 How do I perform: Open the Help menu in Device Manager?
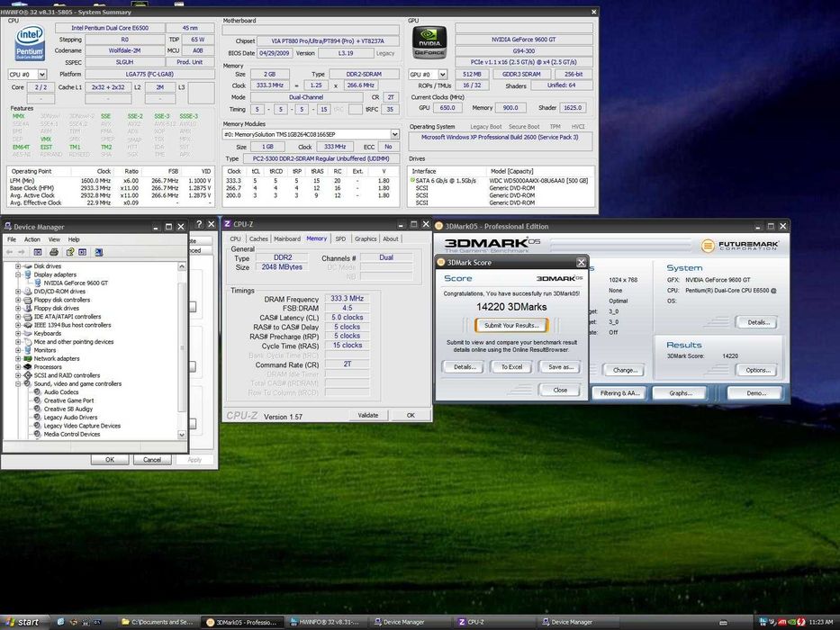pos(74,239)
